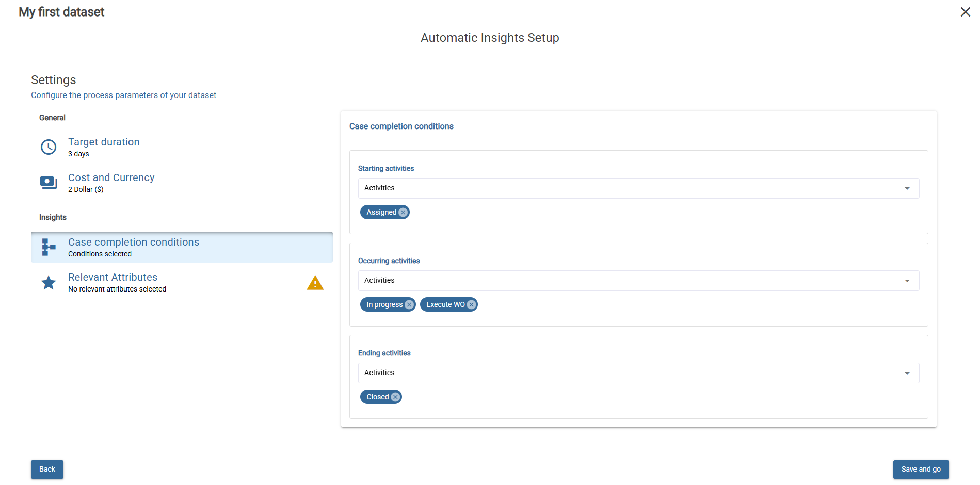The height and width of the screenshot is (485, 980).
Task: Click the Cost and Currency money icon
Action: click(x=48, y=183)
